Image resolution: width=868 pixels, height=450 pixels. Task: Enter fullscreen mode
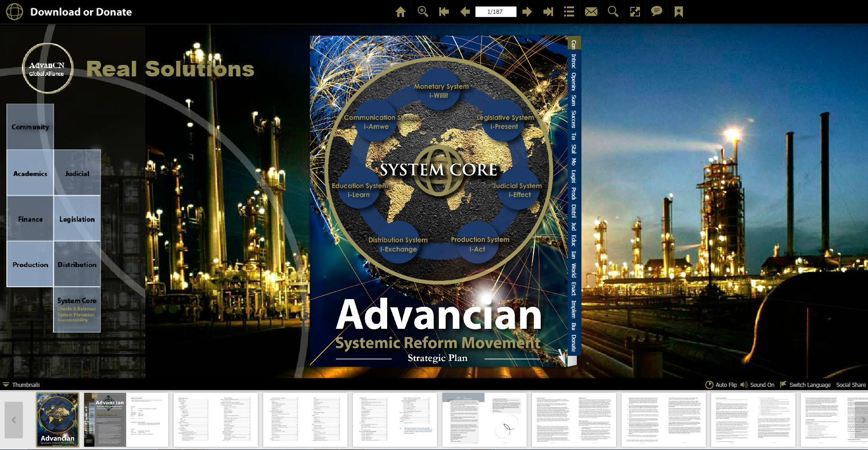tap(635, 12)
